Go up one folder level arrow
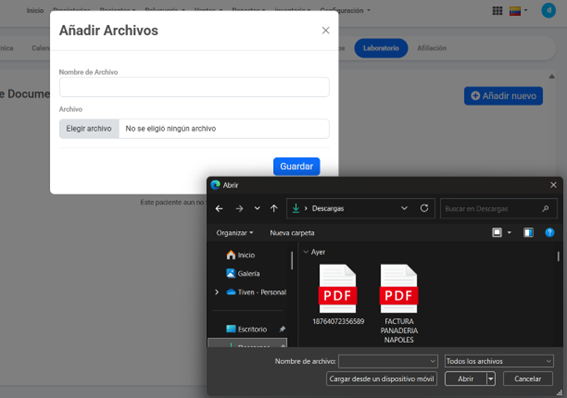The height and width of the screenshot is (398, 567). (x=274, y=209)
